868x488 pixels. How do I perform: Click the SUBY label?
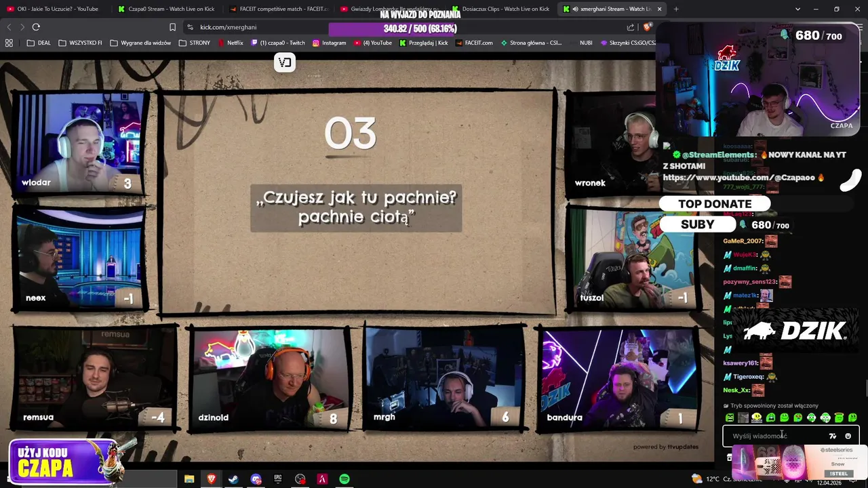pos(698,224)
